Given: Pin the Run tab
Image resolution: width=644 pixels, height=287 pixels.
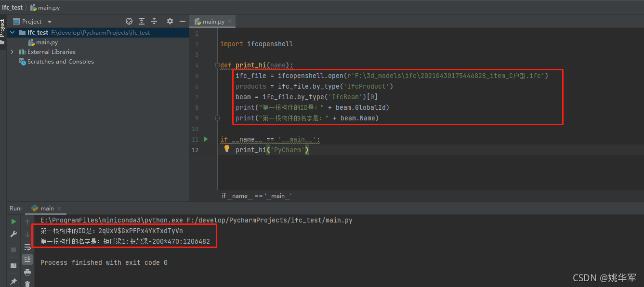Looking at the screenshot, I should tap(13, 281).
